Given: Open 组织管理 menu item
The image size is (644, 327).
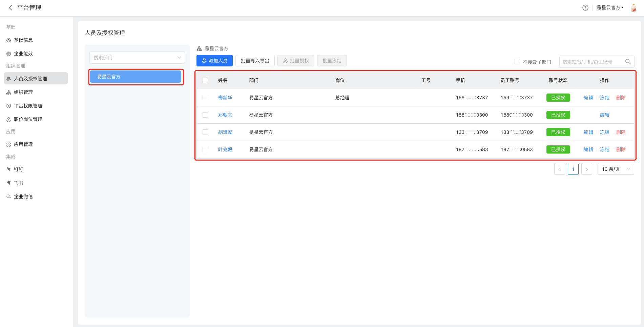Looking at the screenshot, I should click(x=36, y=92).
